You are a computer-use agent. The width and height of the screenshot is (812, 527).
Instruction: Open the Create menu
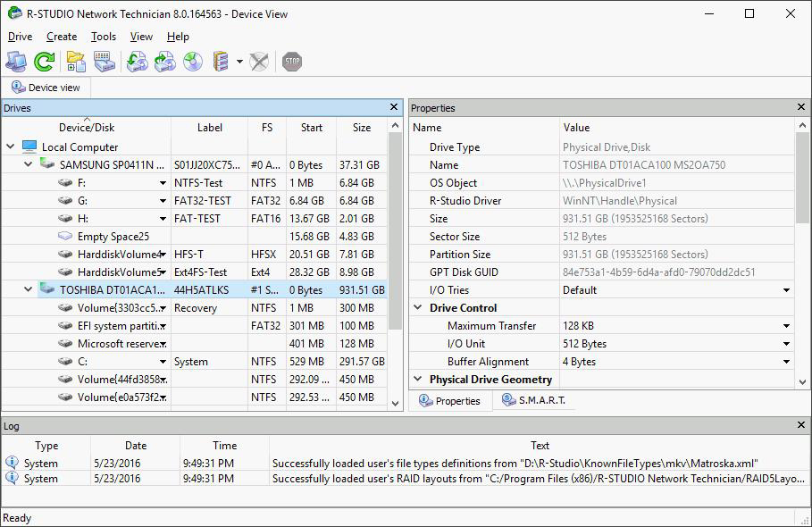[62, 37]
